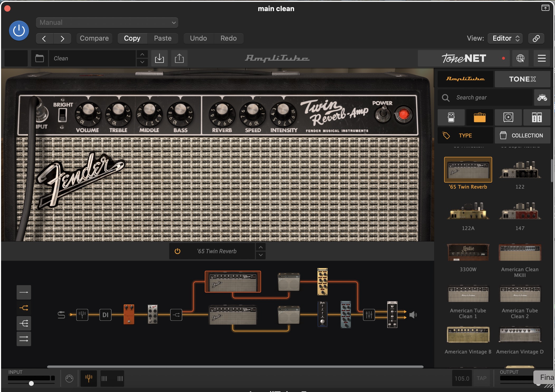Click the 105.0 tempo value
555x392 pixels.
(462, 379)
